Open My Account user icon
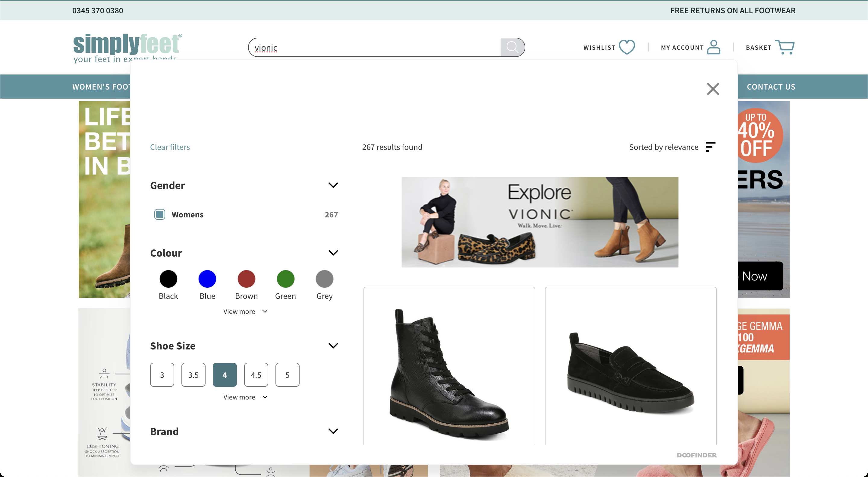This screenshot has width=868, height=477. pos(714,47)
